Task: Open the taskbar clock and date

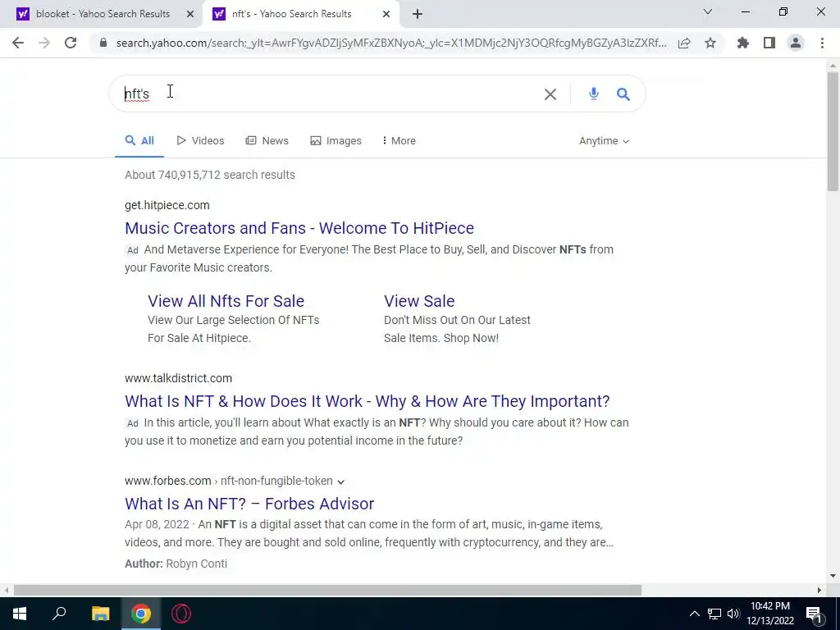Action: point(770,614)
